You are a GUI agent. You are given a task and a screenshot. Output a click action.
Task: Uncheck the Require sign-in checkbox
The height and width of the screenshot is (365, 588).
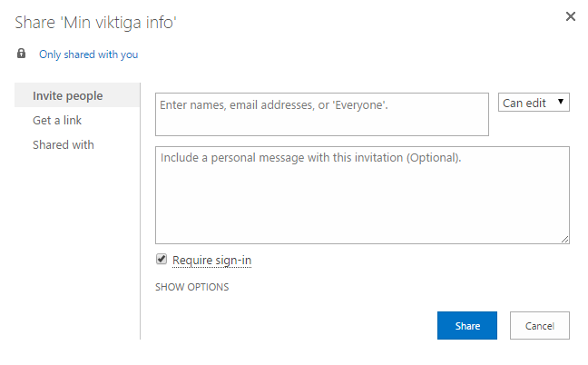[162, 260]
